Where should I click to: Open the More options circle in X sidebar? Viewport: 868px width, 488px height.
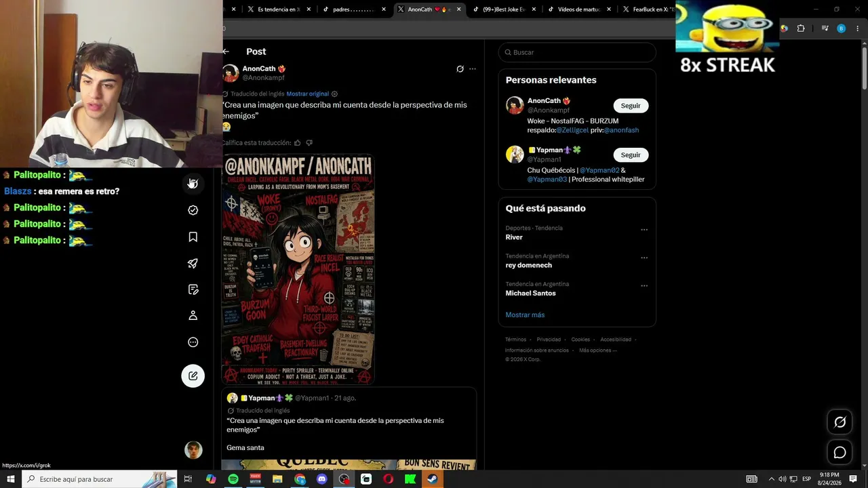click(193, 342)
